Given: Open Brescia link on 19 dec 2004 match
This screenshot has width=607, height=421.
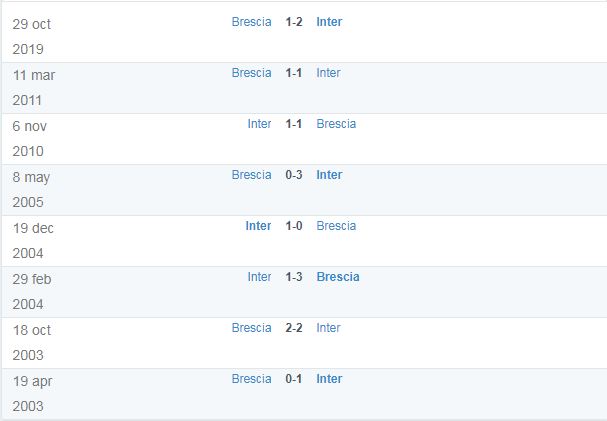Looking at the screenshot, I should point(336,226).
